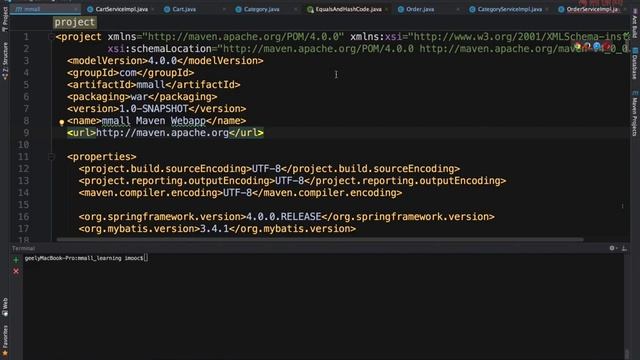Click the project.reporting.outputEncoding line

(x=292, y=181)
